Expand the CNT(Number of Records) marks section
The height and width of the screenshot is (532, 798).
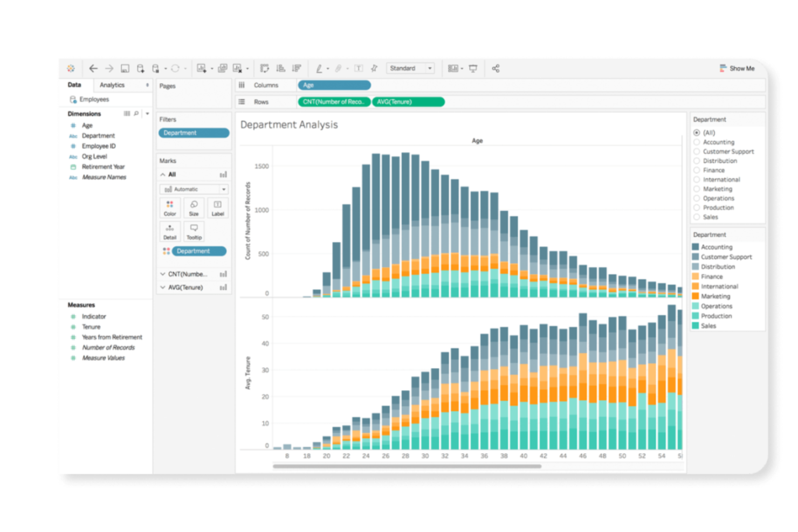(162, 274)
